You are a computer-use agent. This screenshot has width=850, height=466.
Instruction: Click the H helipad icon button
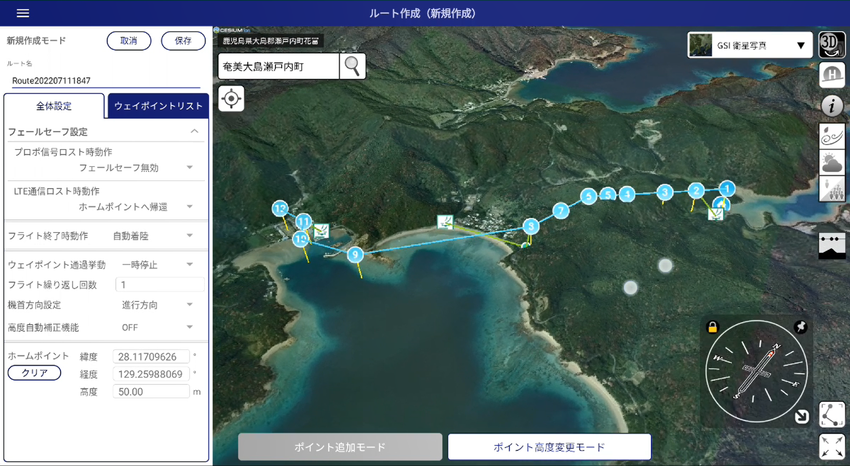pyautogui.click(x=832, y=74)
